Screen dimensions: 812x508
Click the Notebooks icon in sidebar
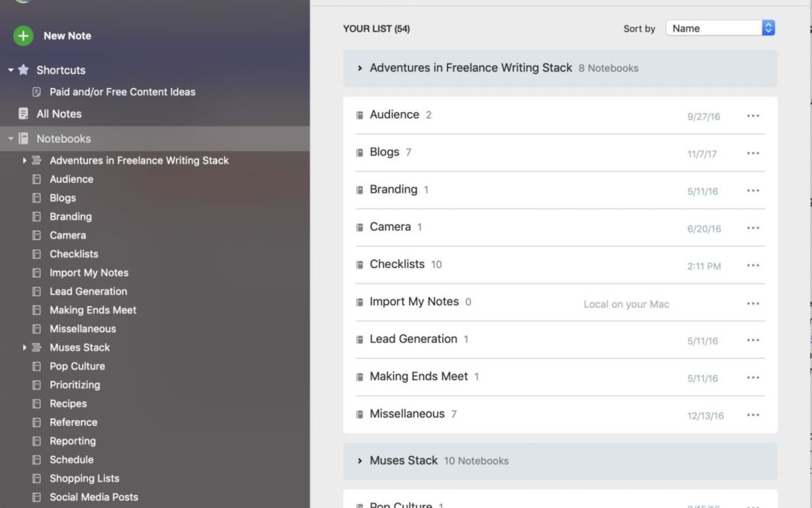coord(23,138)
